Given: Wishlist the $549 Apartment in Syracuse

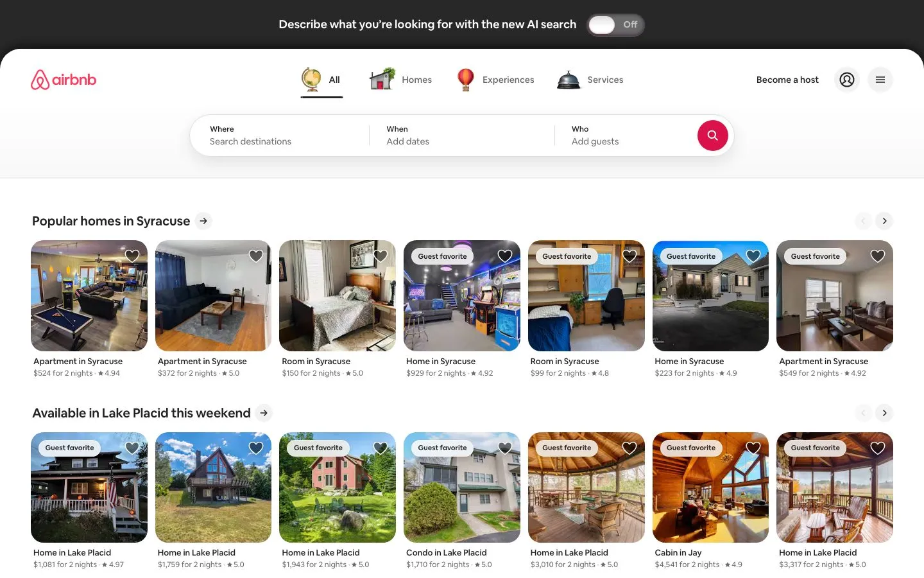Looking at the screenshot, I should click(878, 256).
